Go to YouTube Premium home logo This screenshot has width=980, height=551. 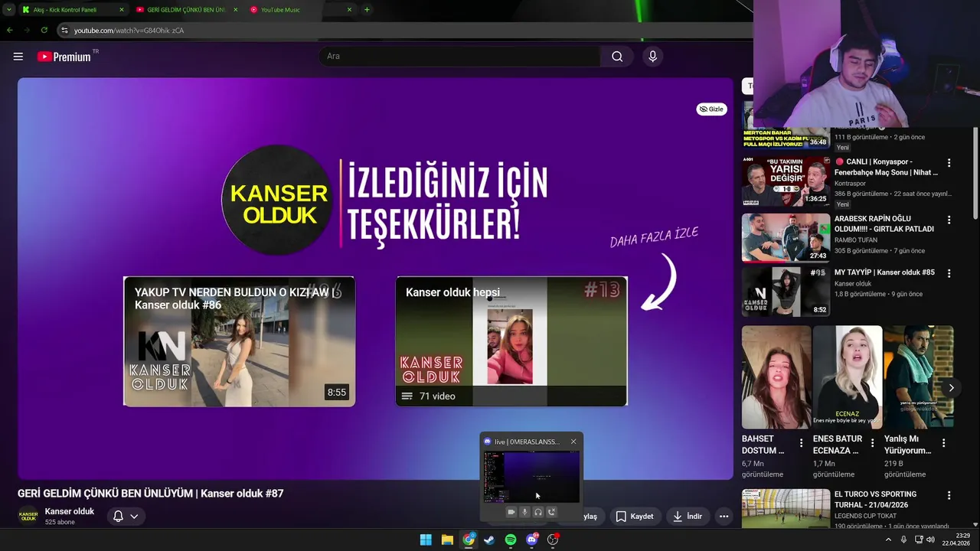coord(64,57)
